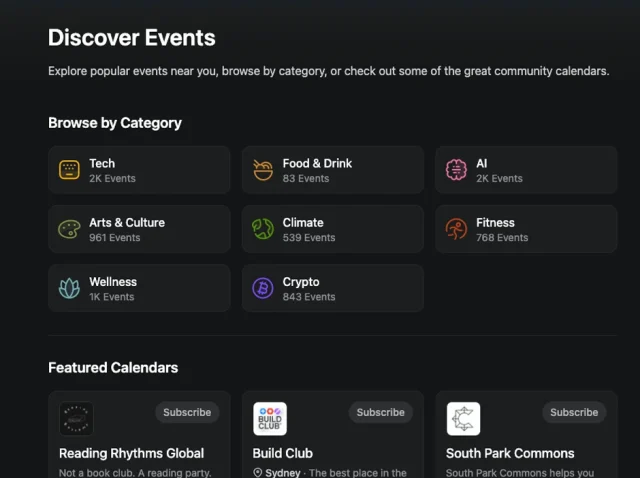
Task: Click the Tech category keyboard icon
Action: point(69,170)
